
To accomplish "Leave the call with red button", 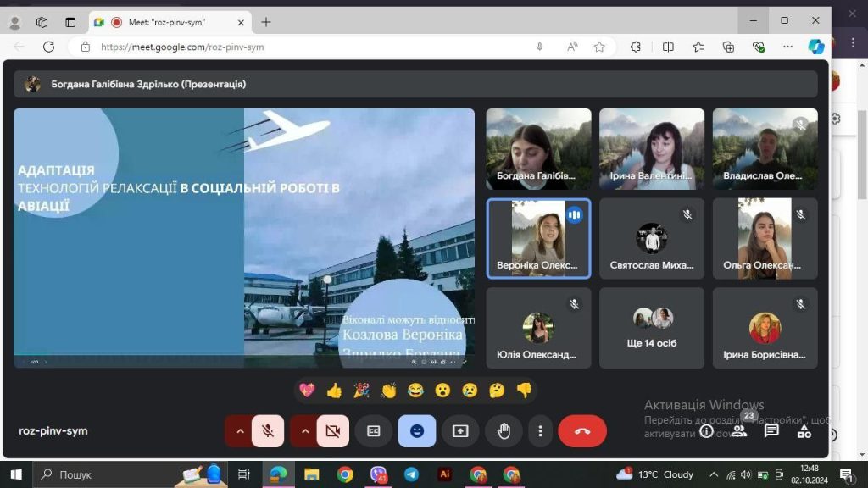I will (582, 431).
